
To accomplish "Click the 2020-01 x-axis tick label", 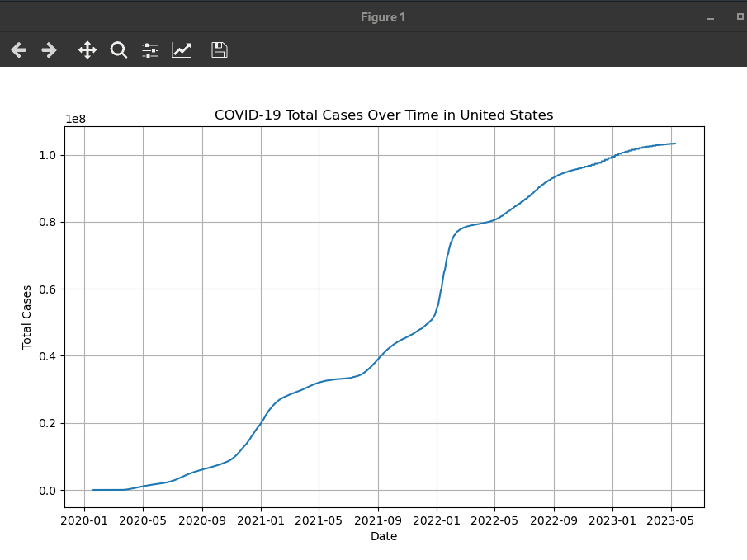I will pos(84,520).
